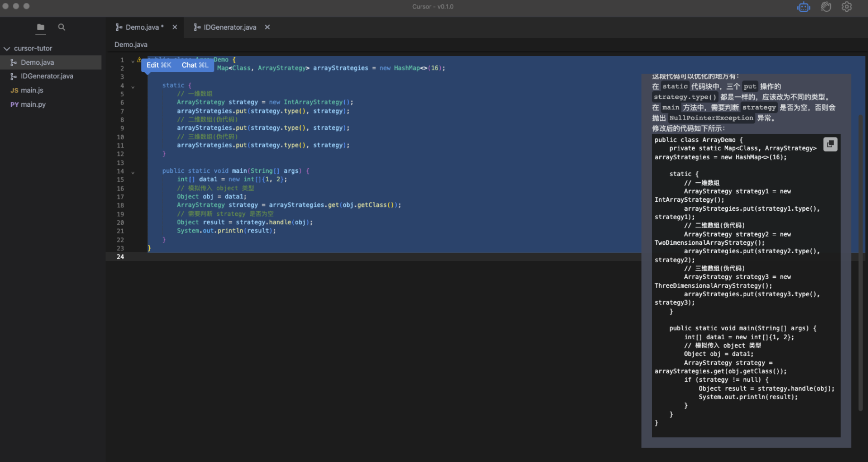868x462 pixels.
Task: Click 'NullPointerException' in chat response
Action: (711, 118)
